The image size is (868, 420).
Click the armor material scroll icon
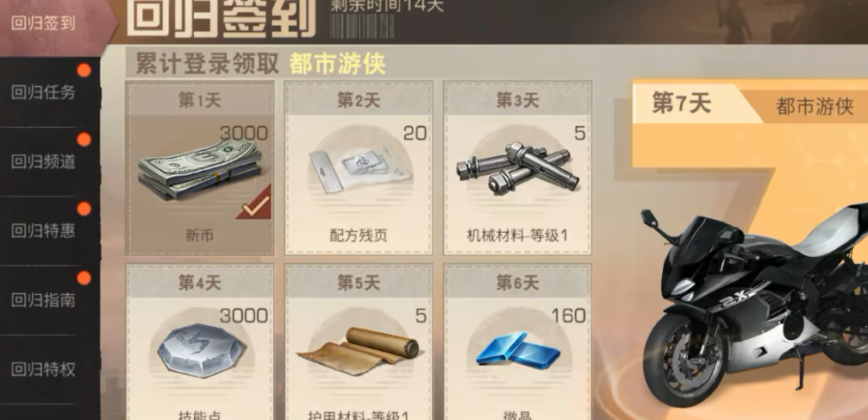359,353
